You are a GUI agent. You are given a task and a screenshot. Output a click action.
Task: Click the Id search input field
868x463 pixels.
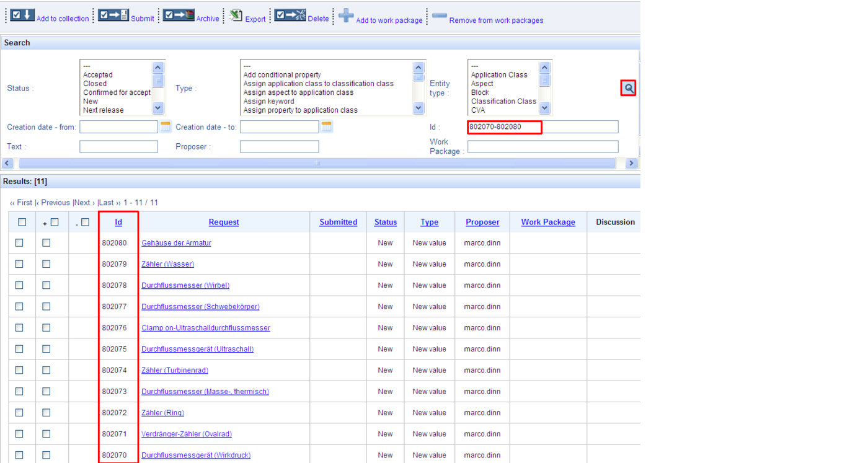tap(542, 127)
